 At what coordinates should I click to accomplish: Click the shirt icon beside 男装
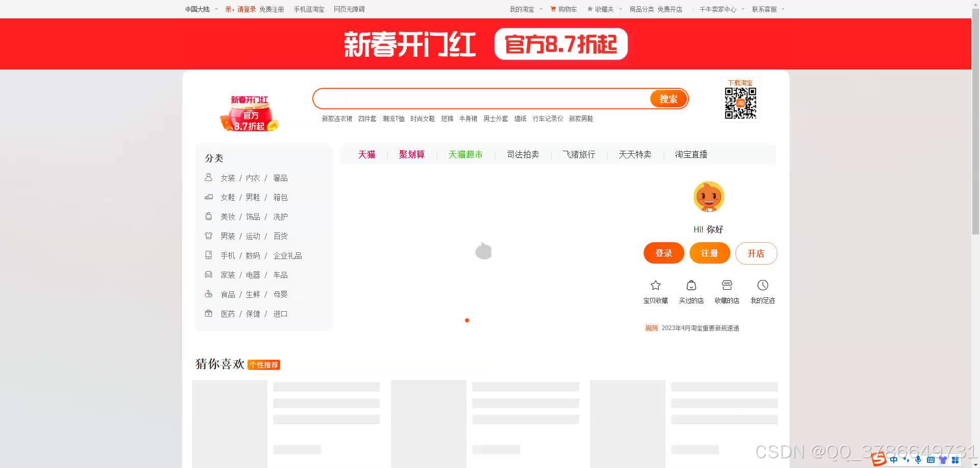(x=208, y=236)
